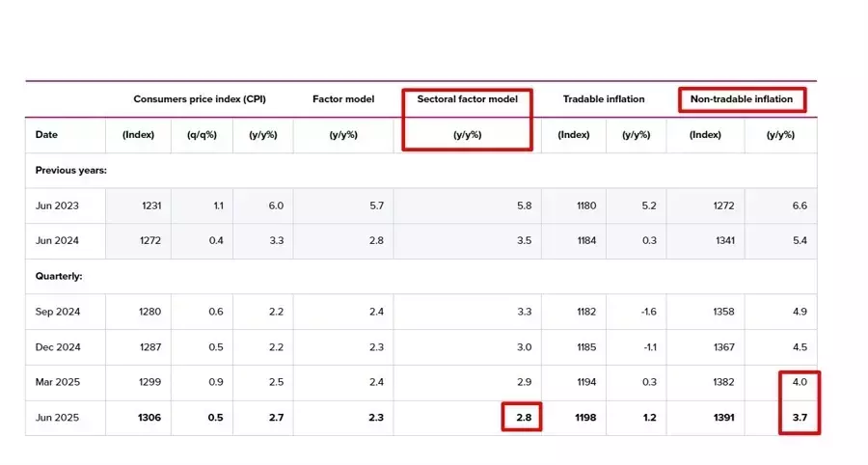Select the 2.5 CPI y/y value

click(276, 382)
